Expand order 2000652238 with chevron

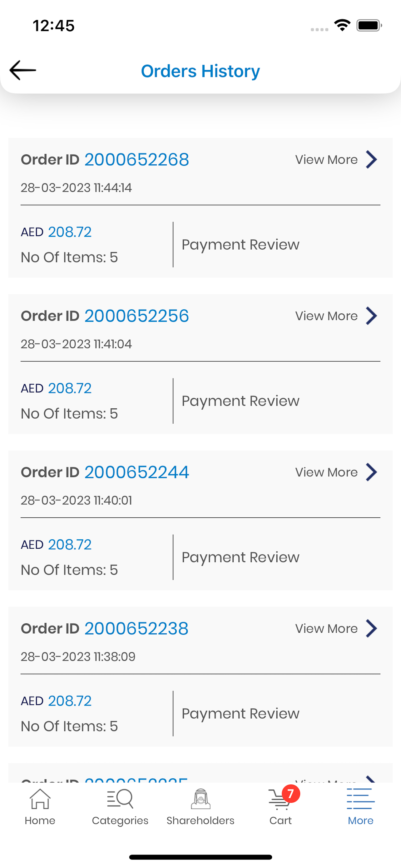371,628
